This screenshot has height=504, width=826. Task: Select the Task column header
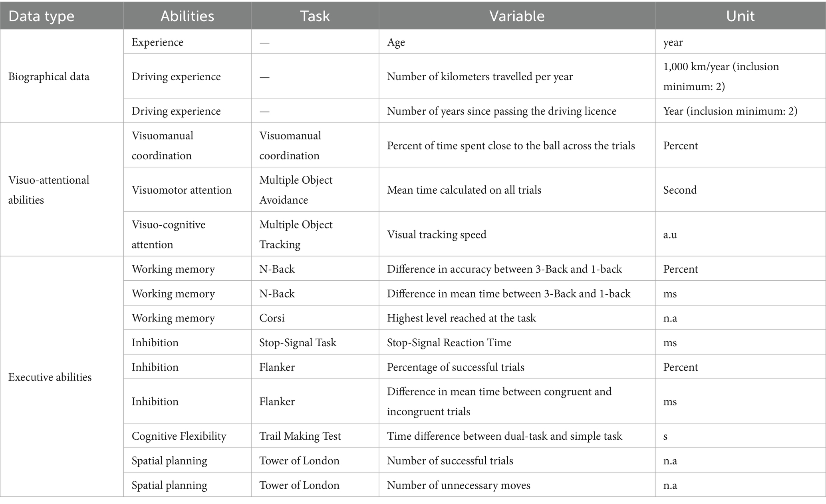point(315,16)
